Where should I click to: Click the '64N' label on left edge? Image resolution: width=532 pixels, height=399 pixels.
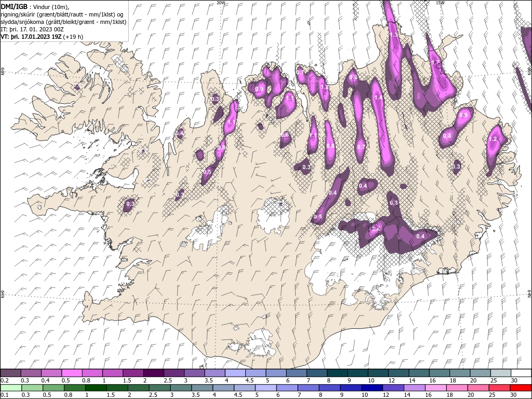[x=2, y=294]
